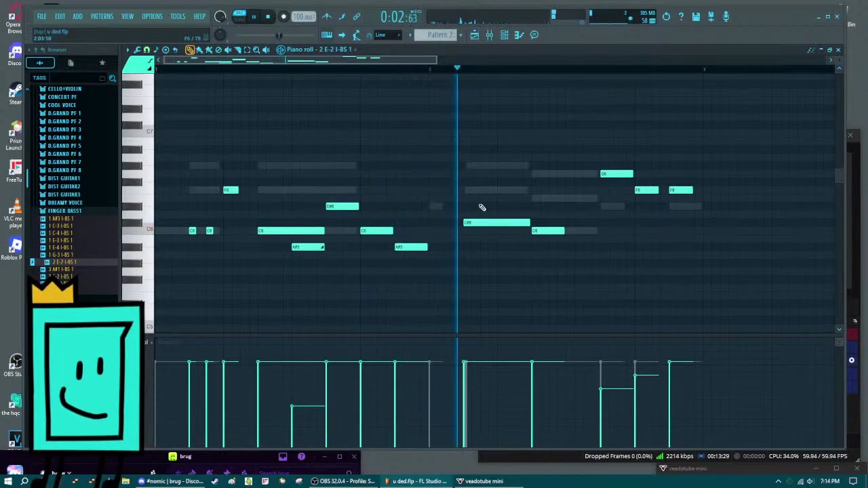Open the Playlist view from toolbar
Viewport: 868px width, 488px height.
pos(475,35)
